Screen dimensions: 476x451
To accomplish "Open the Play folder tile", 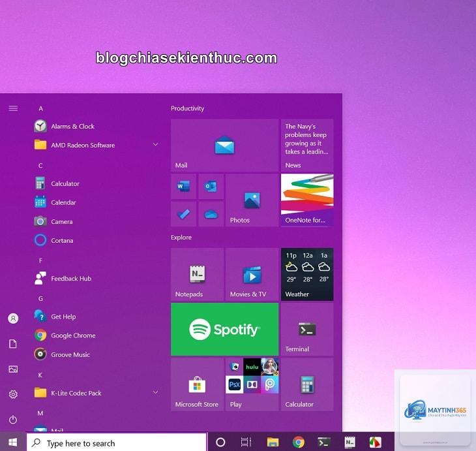I will [252, 384].
